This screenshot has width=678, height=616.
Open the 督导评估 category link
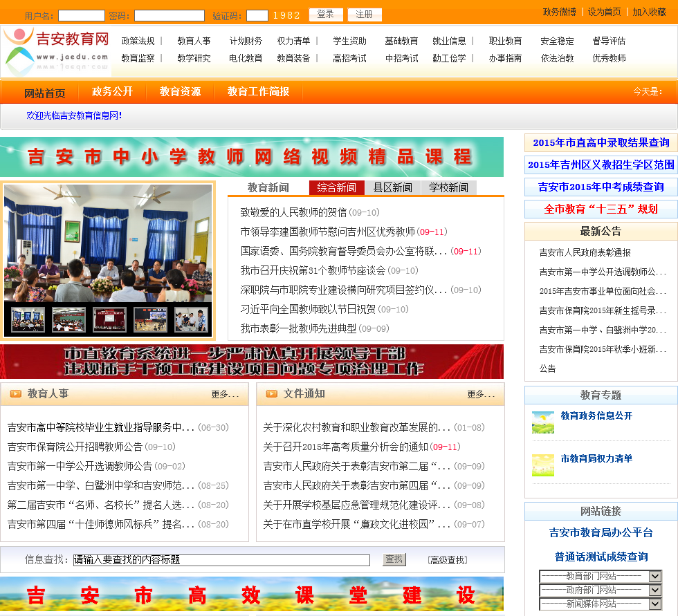point(610,41)
